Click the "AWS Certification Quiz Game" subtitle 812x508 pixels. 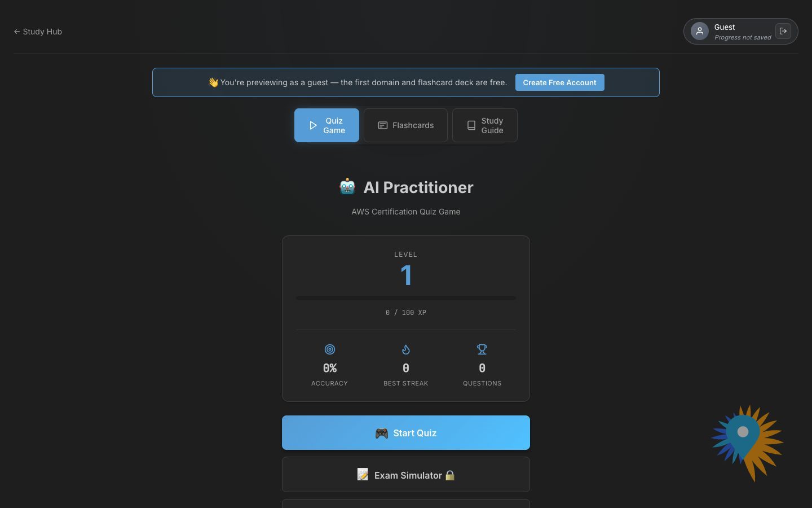point(406,212)
